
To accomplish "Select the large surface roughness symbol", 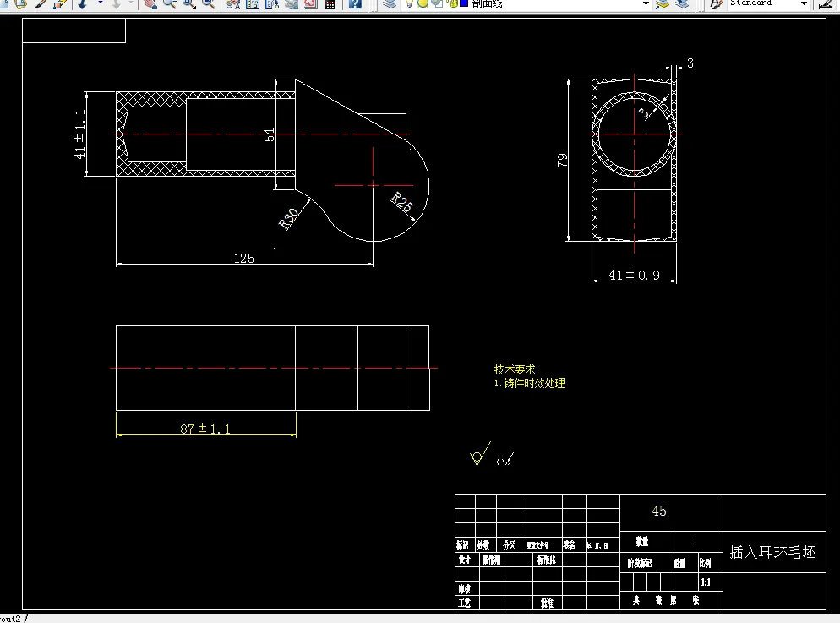I will [481, 454].
